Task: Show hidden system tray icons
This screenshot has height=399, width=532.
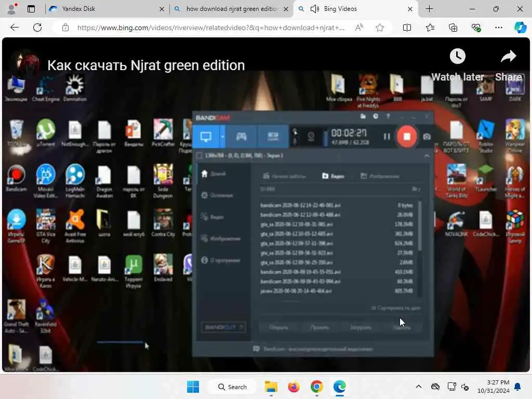Action: pos(419,387)
